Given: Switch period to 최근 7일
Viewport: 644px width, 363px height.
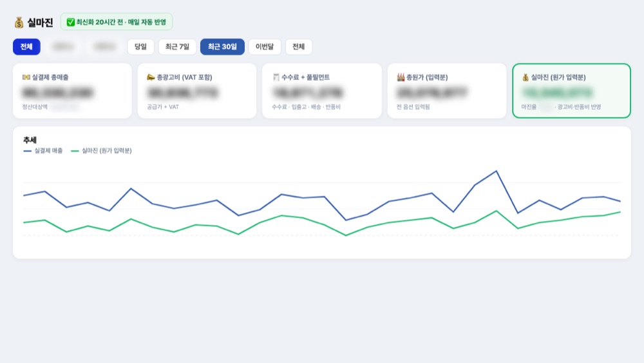Looking at the screenshot, I should point(177,46).
